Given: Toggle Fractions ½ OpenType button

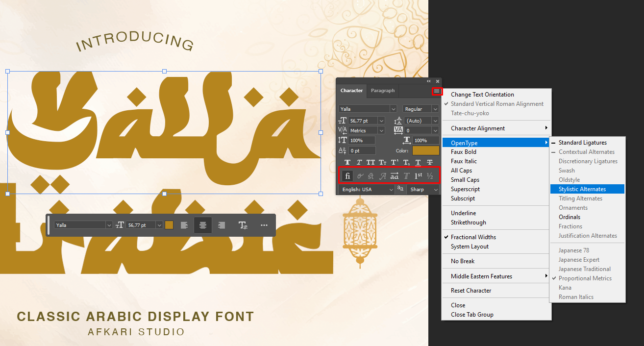Looking at the screenshot, I should 430,176.
